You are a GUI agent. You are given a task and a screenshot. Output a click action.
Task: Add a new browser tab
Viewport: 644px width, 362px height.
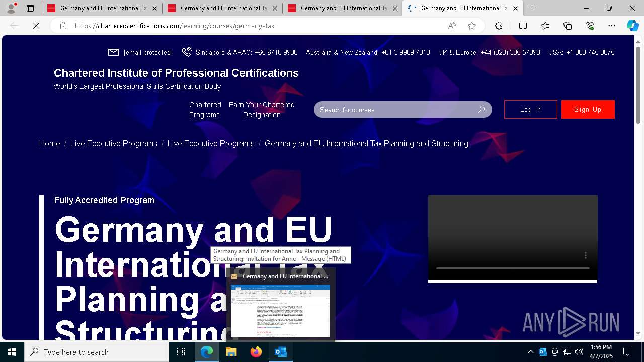click(532, 8)
